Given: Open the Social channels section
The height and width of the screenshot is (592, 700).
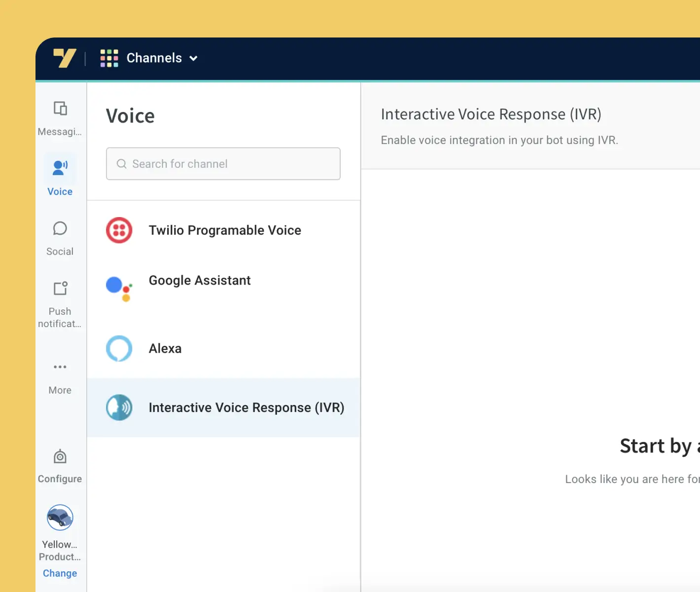Looking at the screenshot, I should (60, 238).
